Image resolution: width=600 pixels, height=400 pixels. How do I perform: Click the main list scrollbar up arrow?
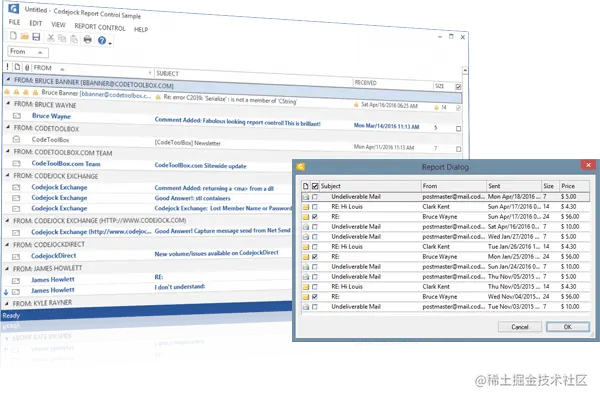[x=465, y=70]
